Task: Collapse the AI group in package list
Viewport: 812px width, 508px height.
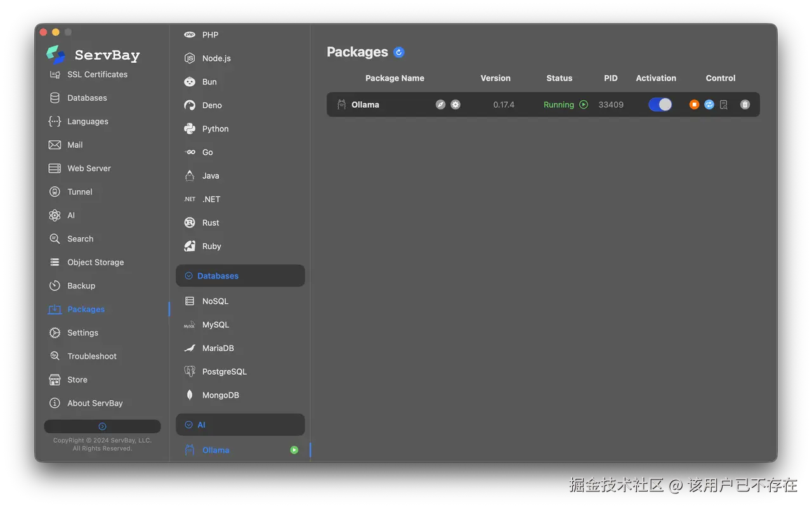Action: pyautogui.click(x=240, y=425)
